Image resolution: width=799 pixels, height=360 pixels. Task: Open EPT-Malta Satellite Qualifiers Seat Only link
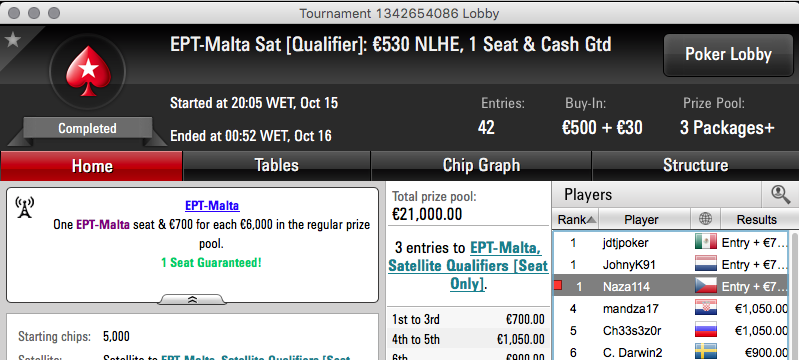[x=468, y=266]
